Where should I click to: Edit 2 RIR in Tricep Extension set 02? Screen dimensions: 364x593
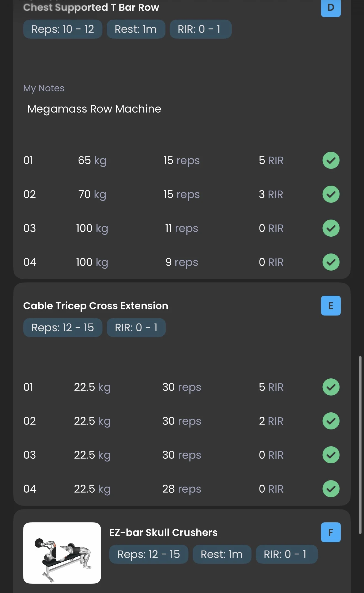tap(271, 421)
